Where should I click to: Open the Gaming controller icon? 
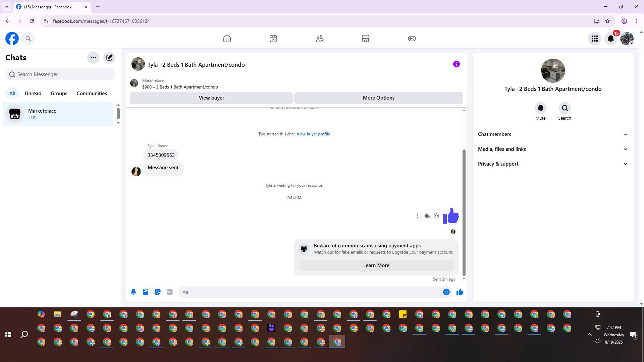pos(412,39)
